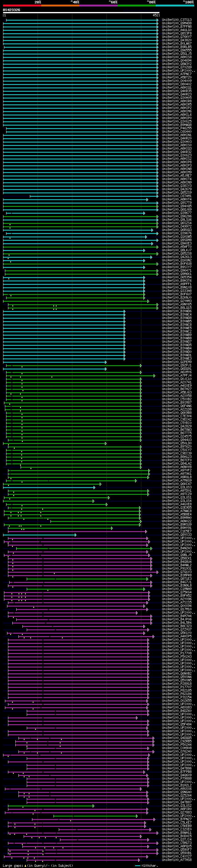The width and height of the screenshot is (197, 868).
Task: Select the label UniRef100_B9RLB5
Action: click(177, 47)
